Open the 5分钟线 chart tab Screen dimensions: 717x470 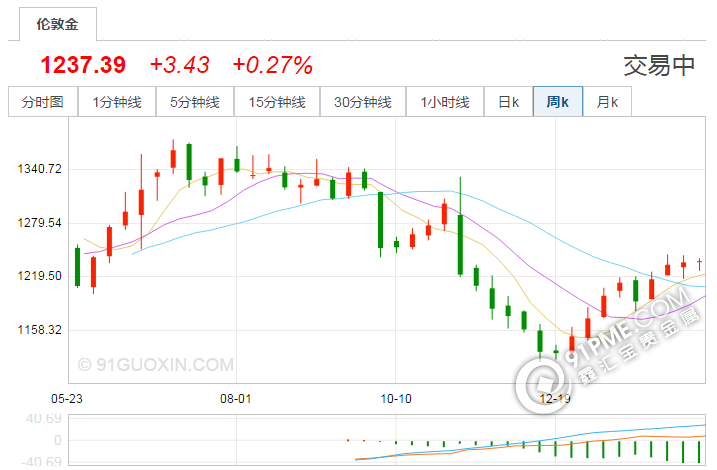(195, 101)
